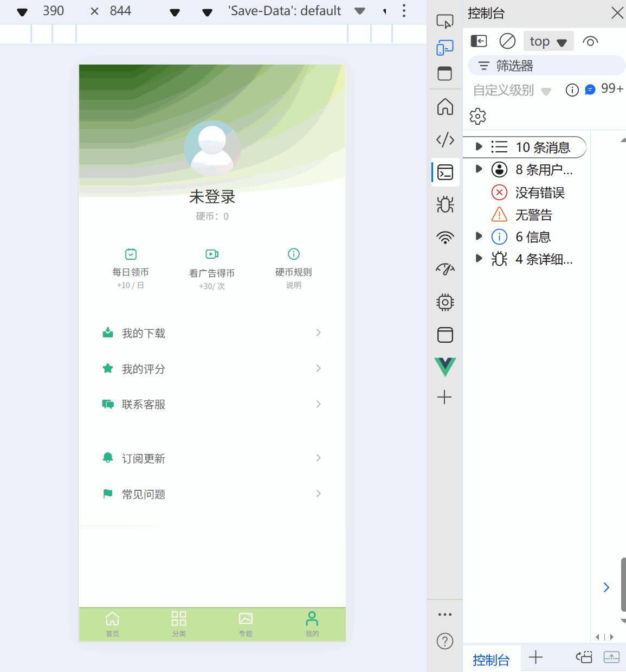Open the 常见问题 row
This screenshot has height=672, width=626.
[x=212, y=494]
